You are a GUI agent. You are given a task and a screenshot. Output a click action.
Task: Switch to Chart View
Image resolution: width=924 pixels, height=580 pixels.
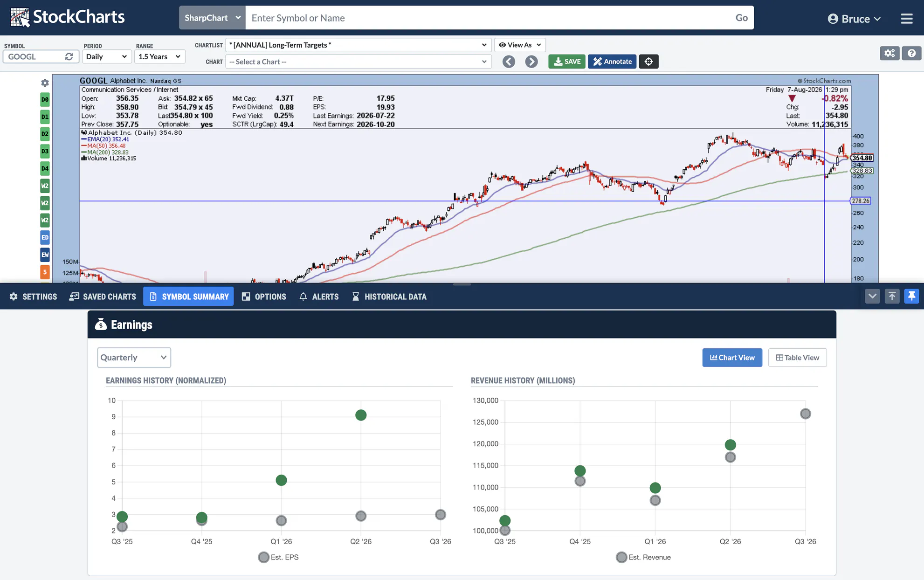click(732, 358)
